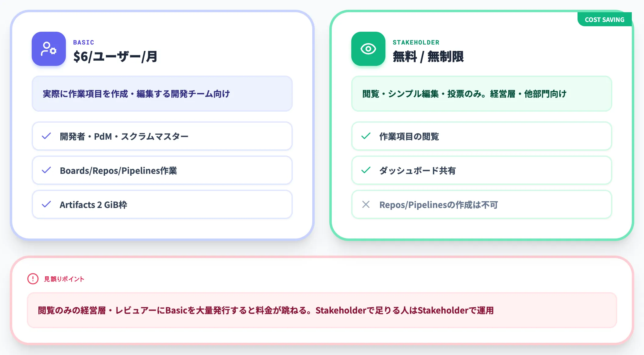Click the COST SAVING badge
The width and height of the screenshot is (644, 355).
[604, 20]
